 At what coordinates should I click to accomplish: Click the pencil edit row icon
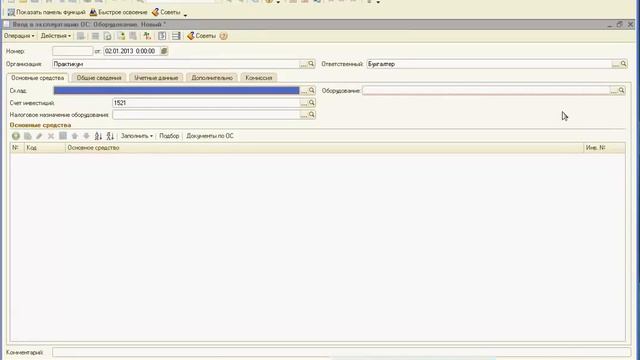[x=39, y=136]
